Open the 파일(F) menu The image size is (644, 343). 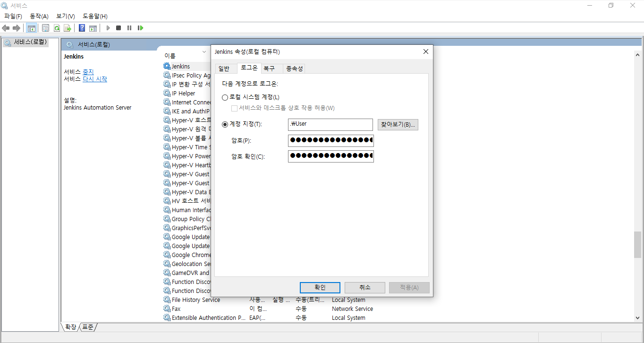(x=13, y=16)
